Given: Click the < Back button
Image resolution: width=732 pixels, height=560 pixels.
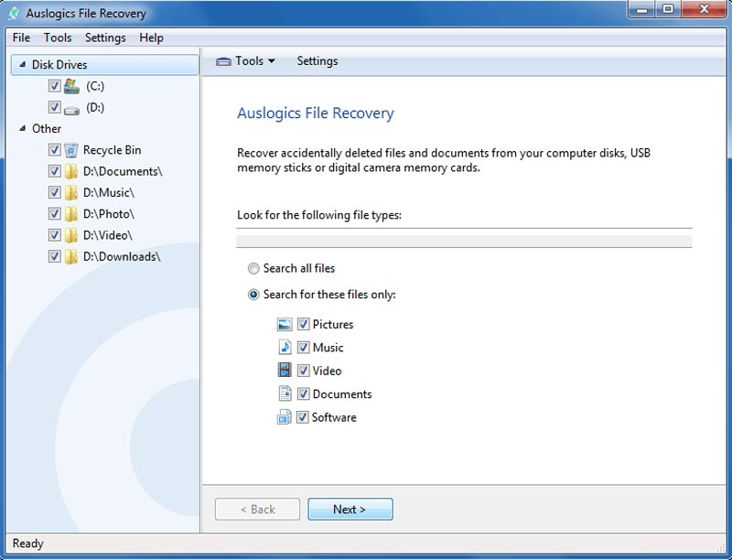Looking at the screenshot, I should (257, 509).
